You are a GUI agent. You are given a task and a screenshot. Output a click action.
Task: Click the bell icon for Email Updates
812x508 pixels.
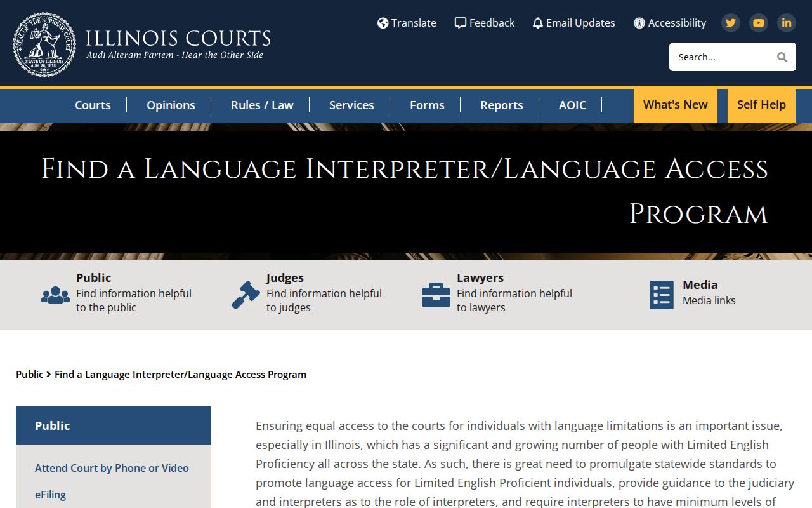pos(538,23)
